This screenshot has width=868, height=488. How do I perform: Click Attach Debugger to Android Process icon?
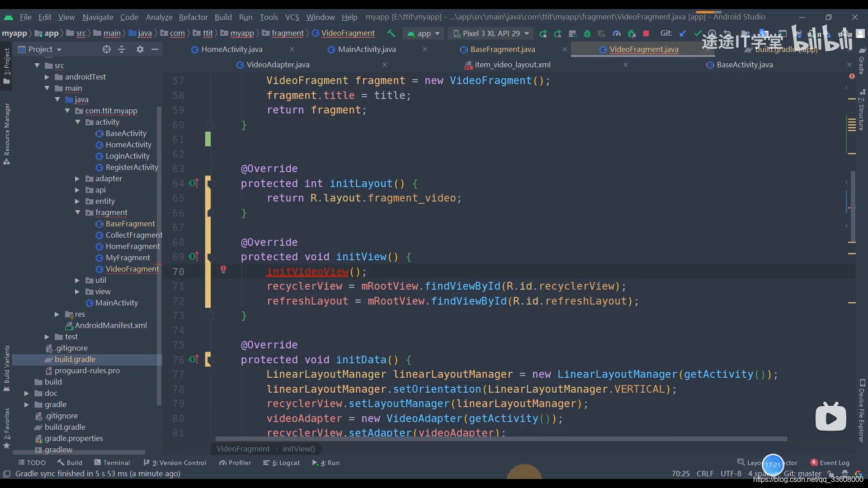click(x=632, y=33)
